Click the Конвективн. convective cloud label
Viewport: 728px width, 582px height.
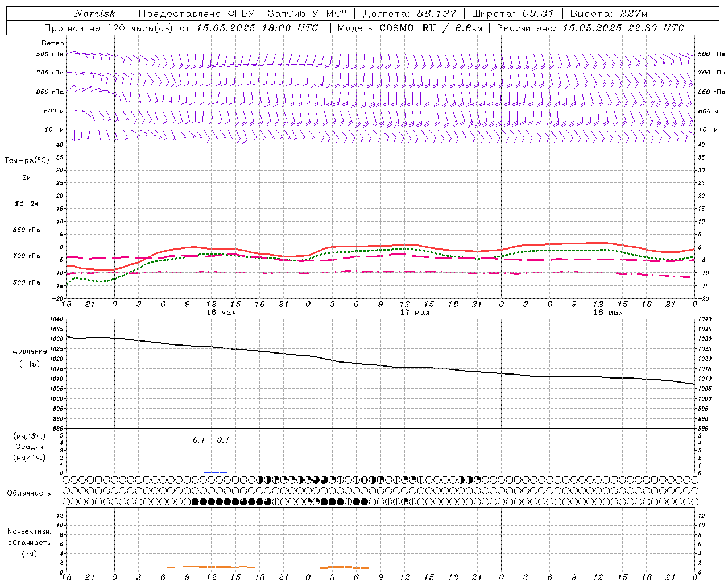point(29,531)
